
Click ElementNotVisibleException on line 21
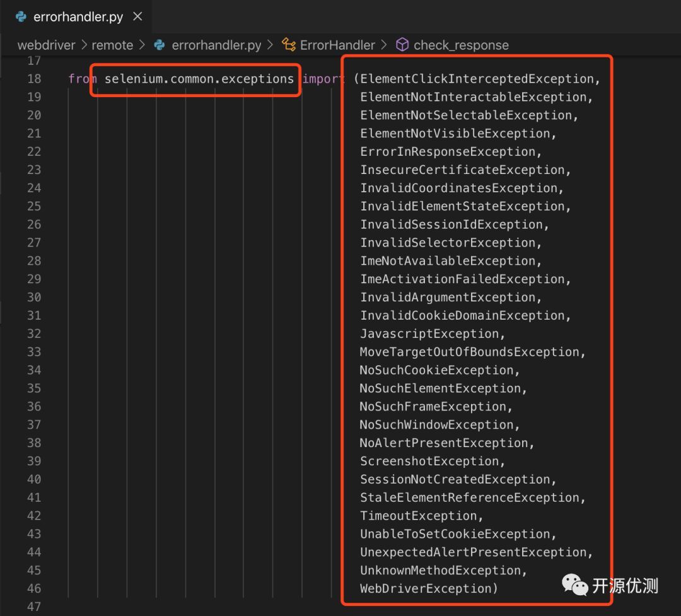455,134
